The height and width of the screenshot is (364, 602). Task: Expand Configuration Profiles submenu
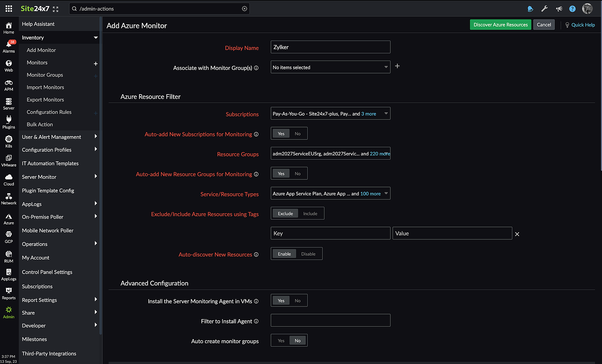point(96,149)
